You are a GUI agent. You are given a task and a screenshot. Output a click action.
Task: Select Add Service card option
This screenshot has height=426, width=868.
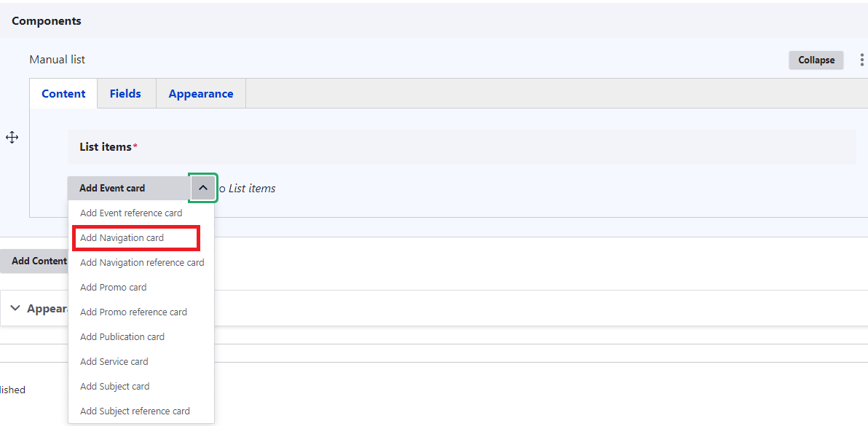pos(114,362)
